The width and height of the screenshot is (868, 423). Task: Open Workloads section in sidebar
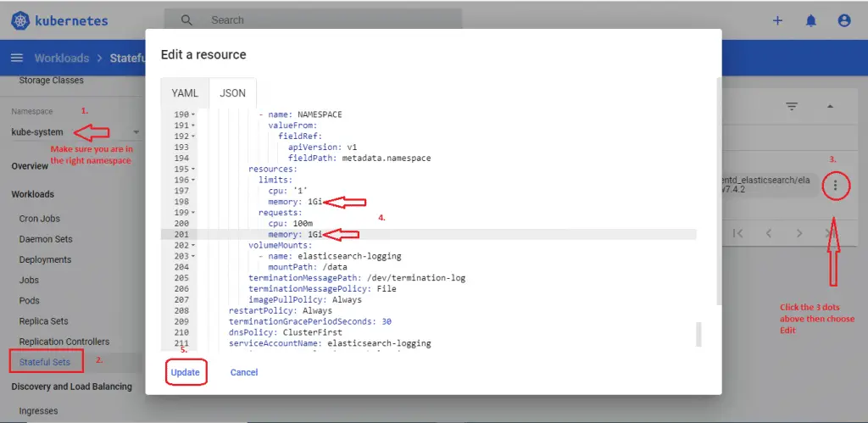click(33, 194)
